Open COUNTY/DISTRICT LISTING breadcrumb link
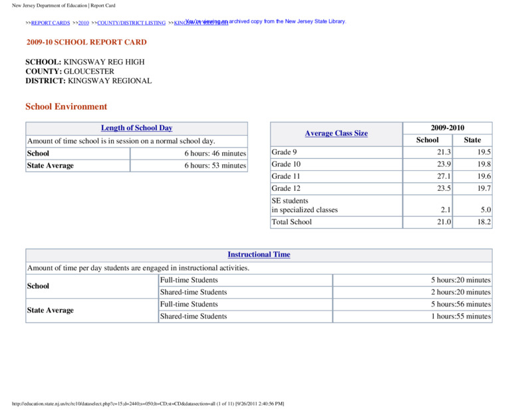The image size is (532, 411). tap(131, 23)
